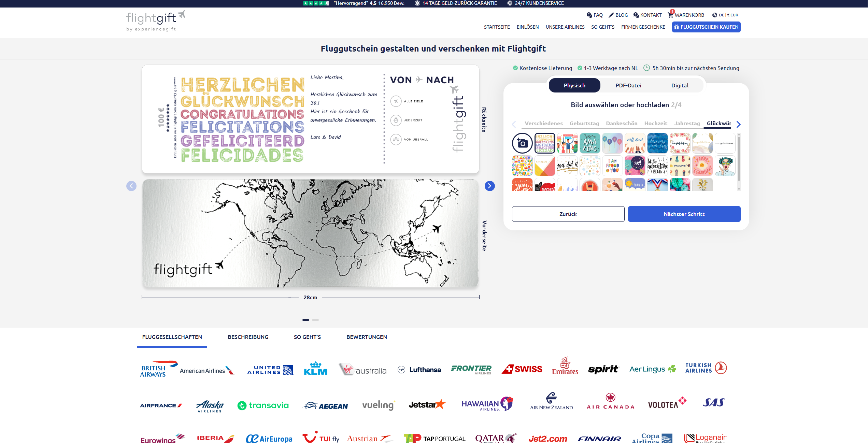Click the Hawaiian Airlines logo

point(487,404)
